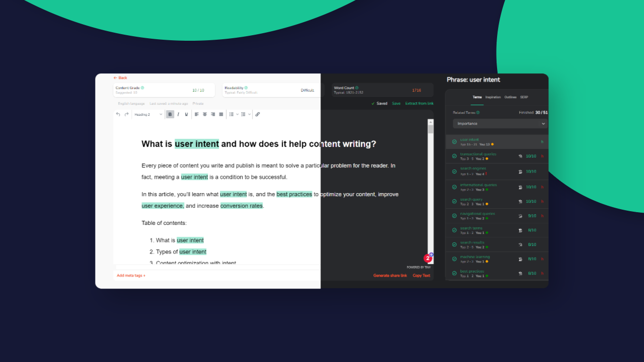Screen dimensions: 644x362
Task: Open the bullet list style dropdown arrow
Action: [x=237, y=115]
